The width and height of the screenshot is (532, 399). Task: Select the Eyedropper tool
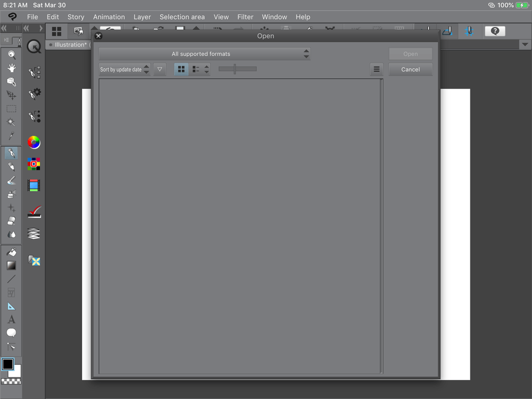click(x=11, y=135)
